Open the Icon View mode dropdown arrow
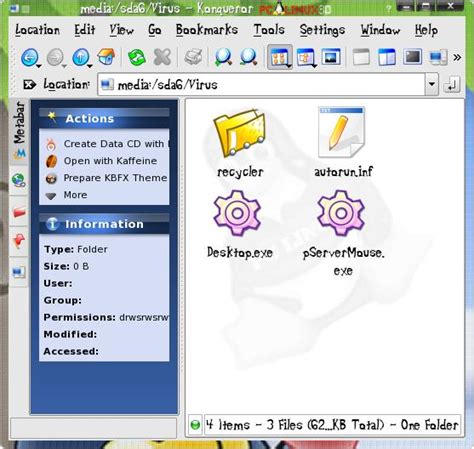 tap(289, 66)
